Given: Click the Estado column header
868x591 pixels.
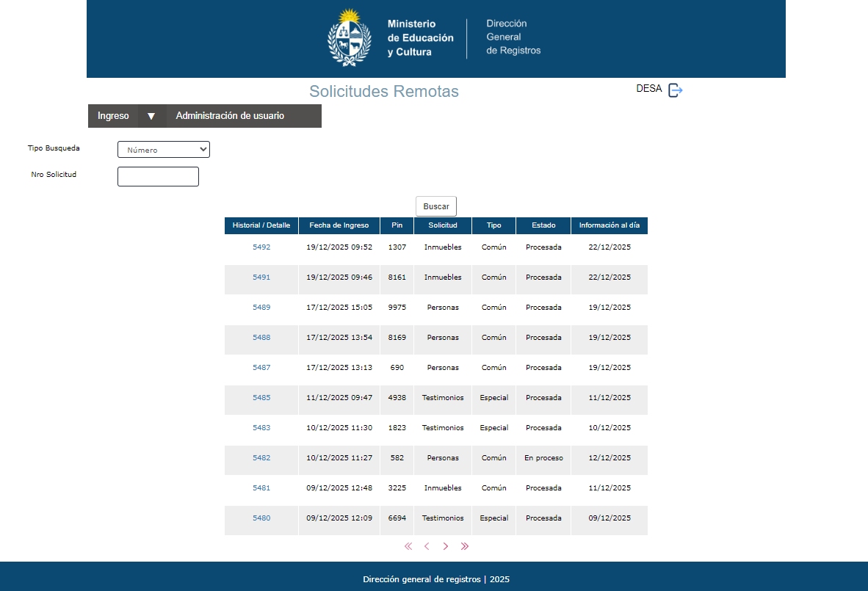Looking at the screenshot, I should [543, 225].
